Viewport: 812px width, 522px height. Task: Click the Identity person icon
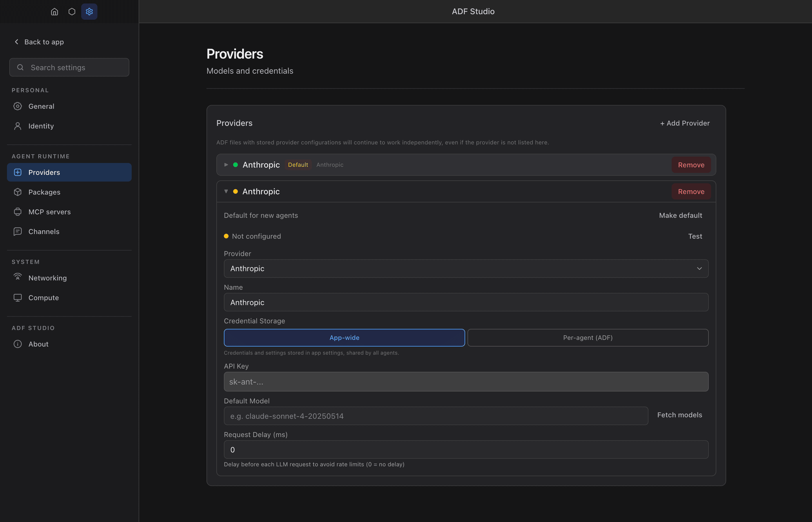coord(18,126)
